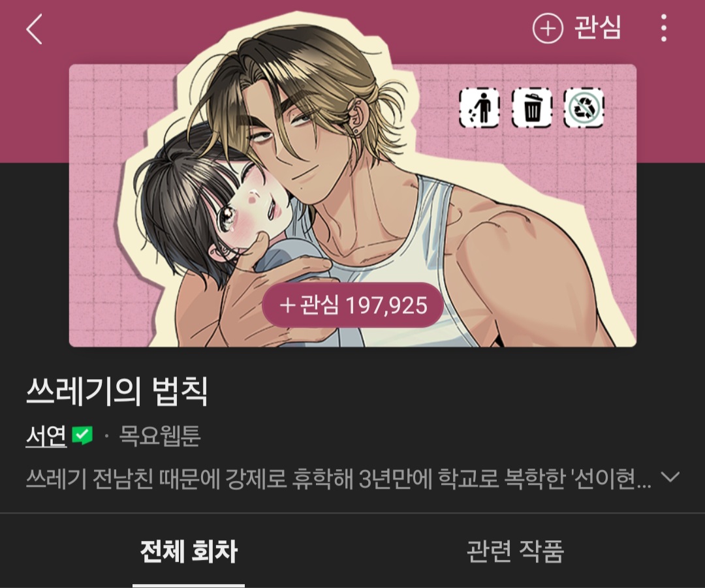Open the three-dot more options menu

pos(664,28)
